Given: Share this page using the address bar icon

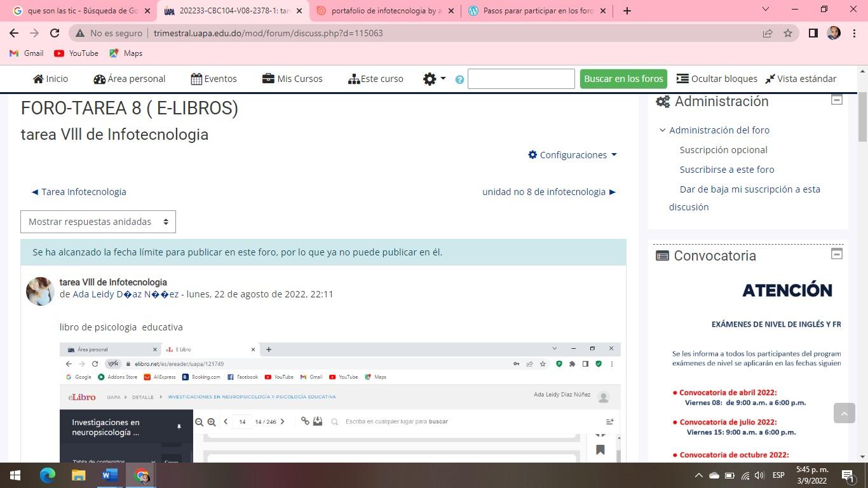Looking at the screenshot, I should tap(768, 33).
